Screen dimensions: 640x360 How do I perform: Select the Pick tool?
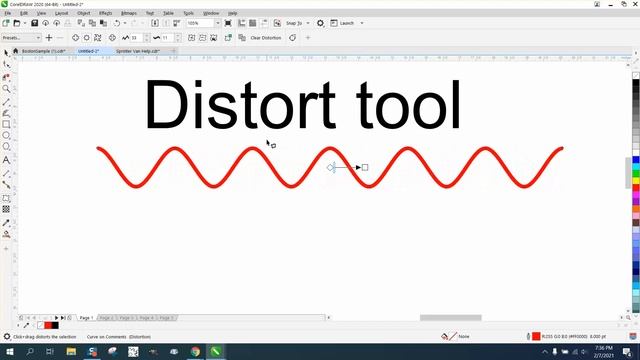6,53
